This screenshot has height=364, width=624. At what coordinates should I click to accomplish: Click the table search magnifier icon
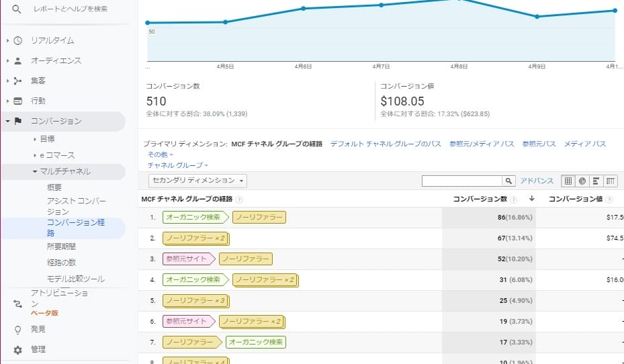coord(509,181)
